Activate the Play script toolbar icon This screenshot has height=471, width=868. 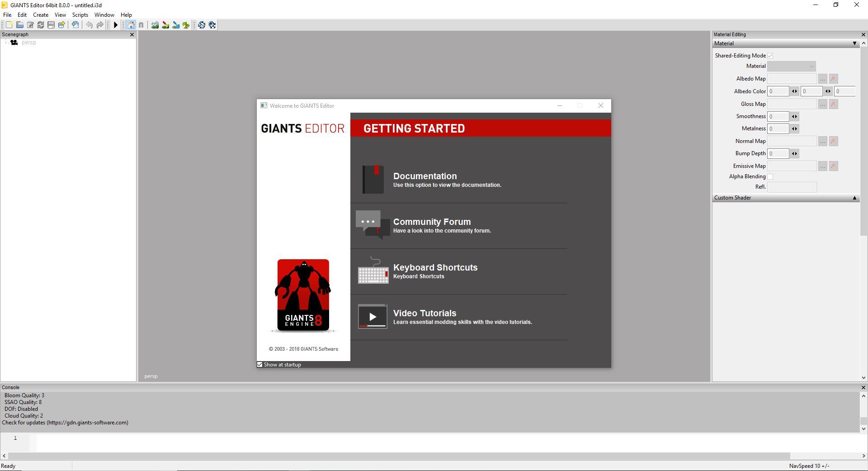(x=115, y=25)
